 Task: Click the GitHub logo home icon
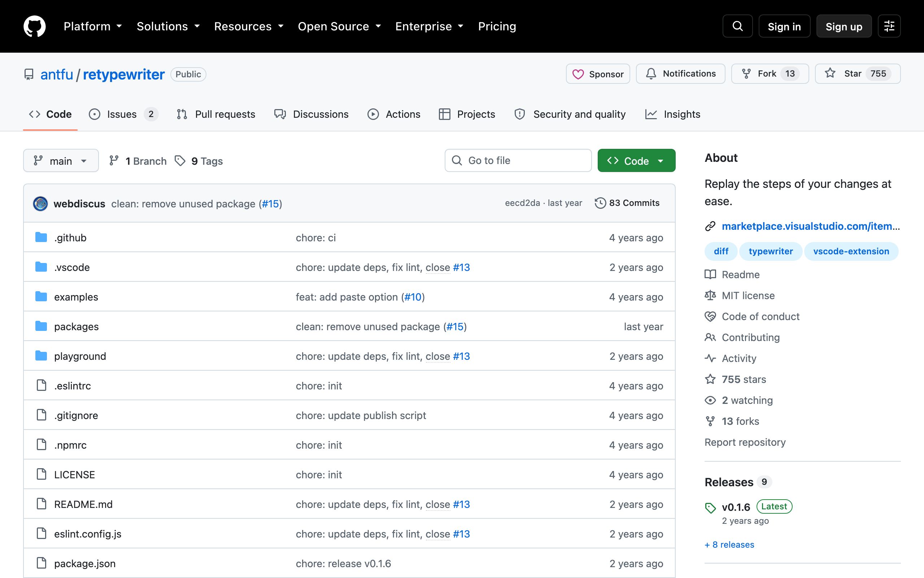[x=34, y=26]
